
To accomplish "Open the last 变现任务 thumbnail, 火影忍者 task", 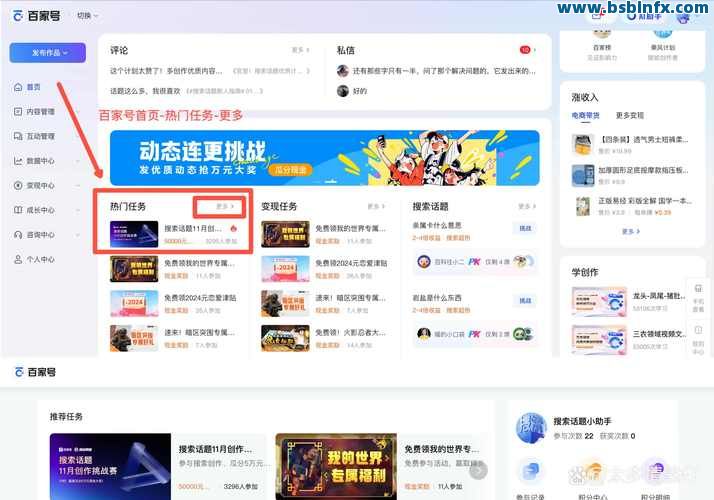I will 286,338.
